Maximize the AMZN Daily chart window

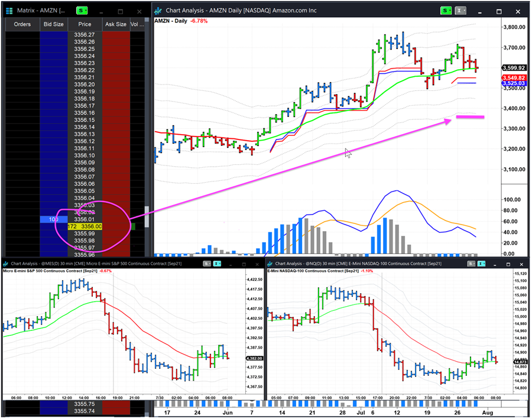[x=499, y=11]
